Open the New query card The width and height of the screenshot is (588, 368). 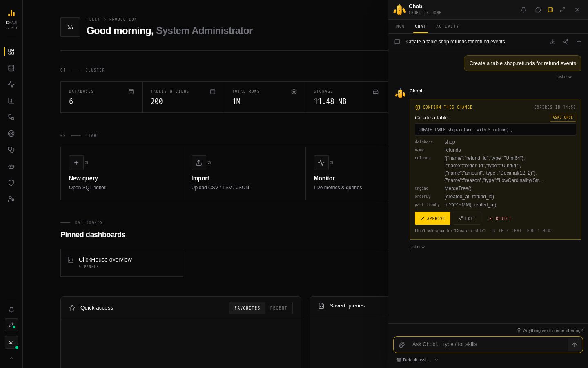pos(122,173)
